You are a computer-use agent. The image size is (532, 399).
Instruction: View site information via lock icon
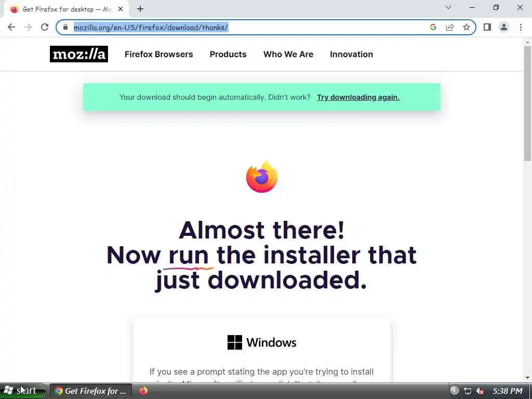pyautogui.click(x=65, y=27)
